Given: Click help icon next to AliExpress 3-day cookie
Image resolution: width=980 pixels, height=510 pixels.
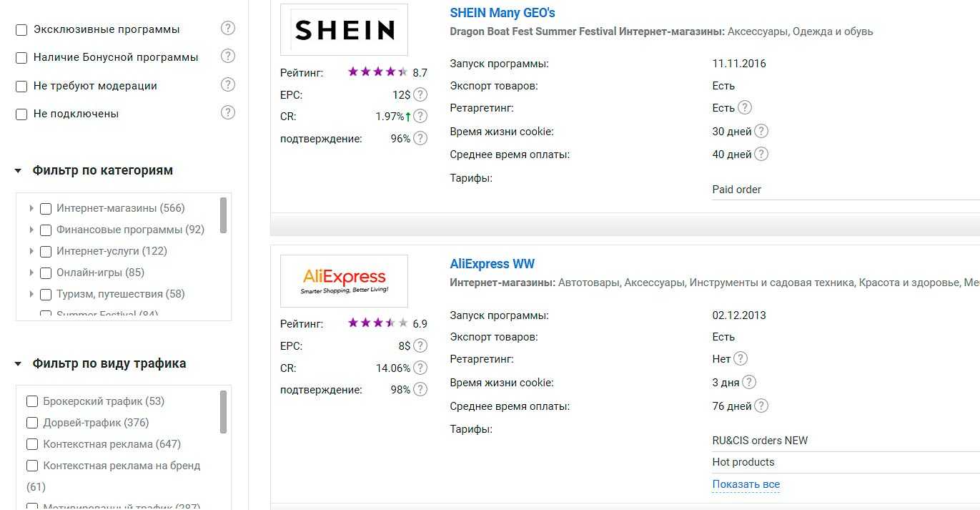Looking at the screenshot, I should point(749,382).
